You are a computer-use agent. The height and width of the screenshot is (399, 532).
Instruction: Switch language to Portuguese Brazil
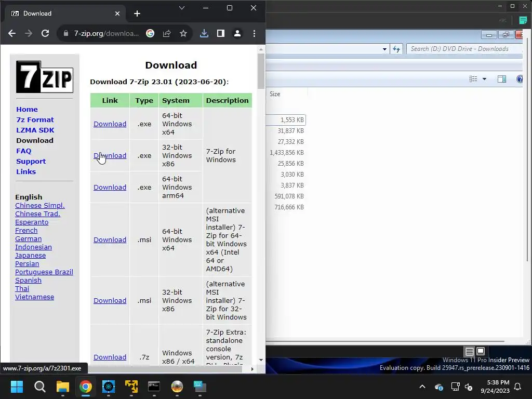(x=44, y=272)
